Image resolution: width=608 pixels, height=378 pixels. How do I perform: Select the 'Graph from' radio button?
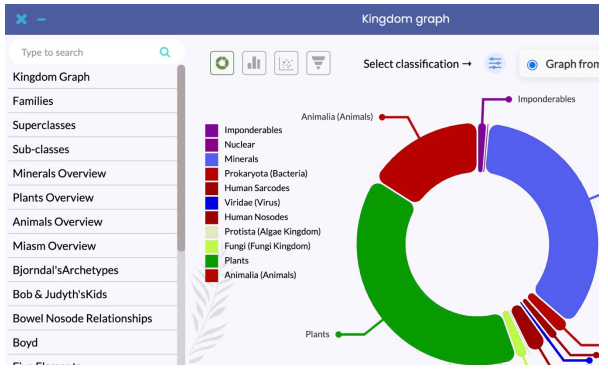(532, 65)
